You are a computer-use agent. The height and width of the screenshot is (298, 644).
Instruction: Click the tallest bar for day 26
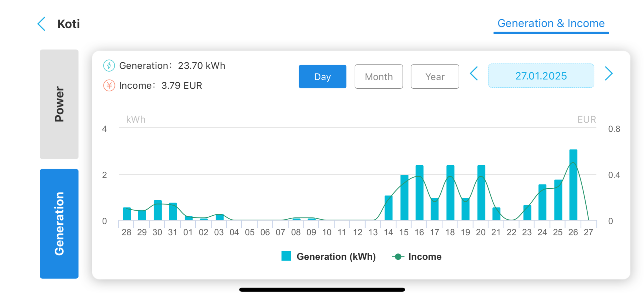[573, 185]
